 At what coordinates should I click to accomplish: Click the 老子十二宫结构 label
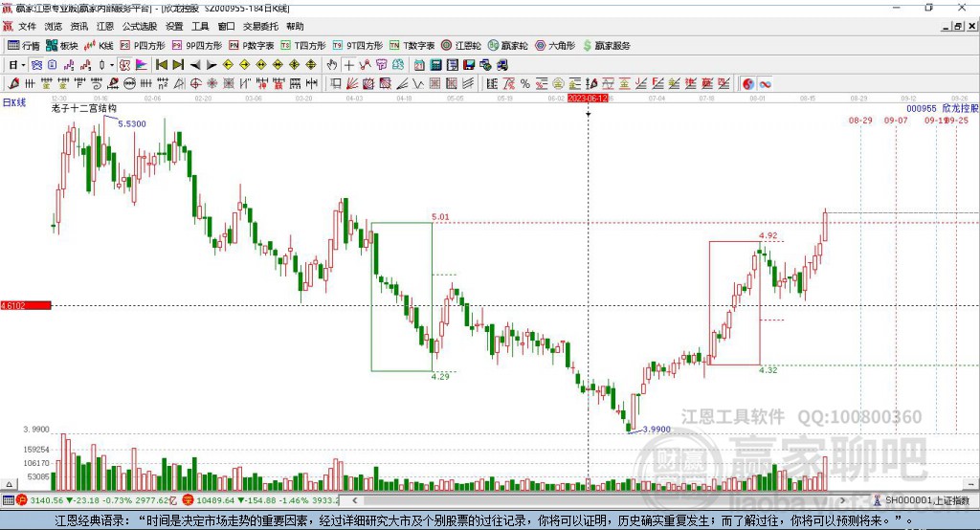(84, 108)
